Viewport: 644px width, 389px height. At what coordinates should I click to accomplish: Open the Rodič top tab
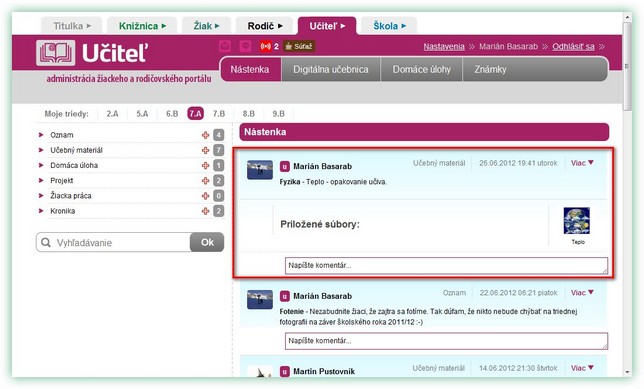(x=264, y=26)
